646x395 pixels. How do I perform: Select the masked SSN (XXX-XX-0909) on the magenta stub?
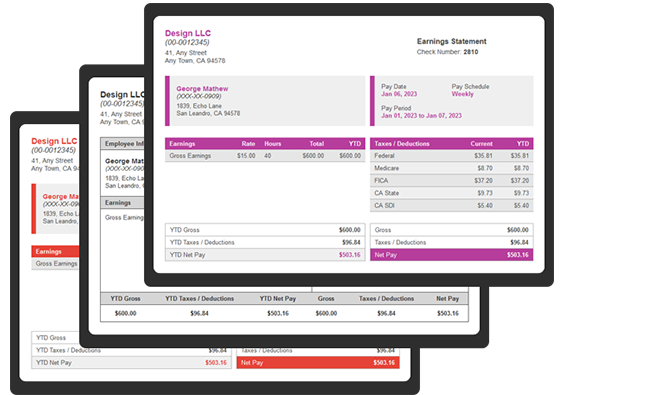(199, 96)
